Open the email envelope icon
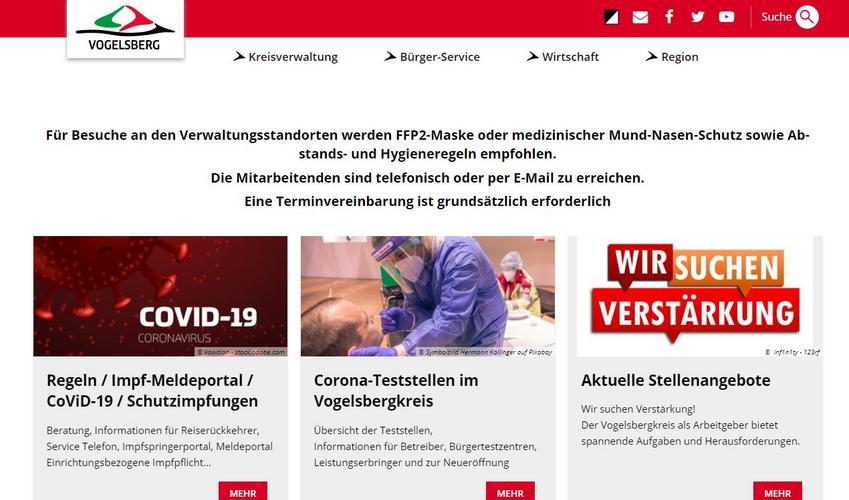Image resolution: width=849 pixels, height=500 pixels. tap(640, 17)
